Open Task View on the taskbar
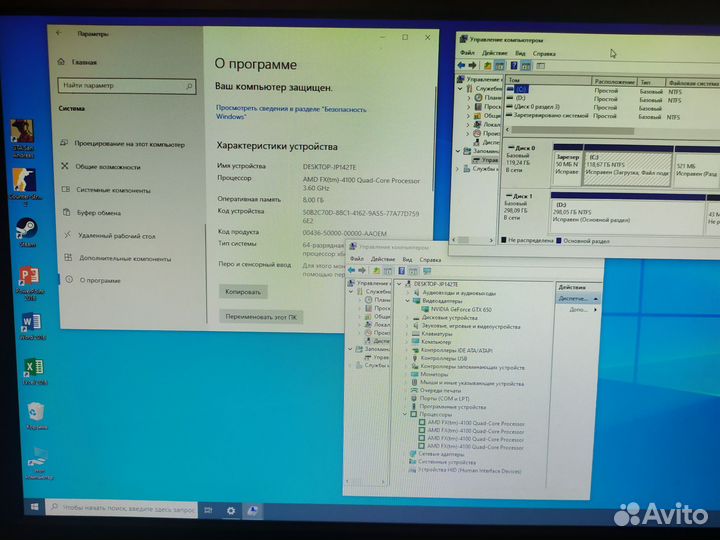 [208, 510]
